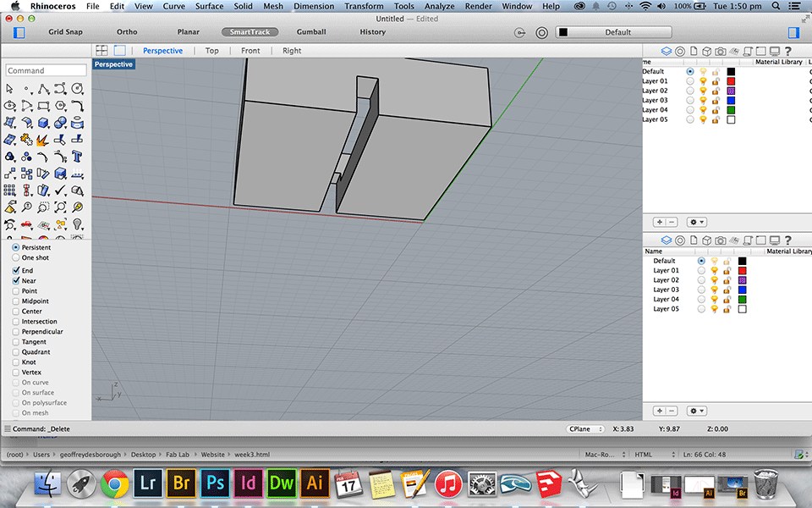The width and height of the screenshot is (812, 508).
Task: Select the One shot snap option
Action: click(x=16, y=257)
